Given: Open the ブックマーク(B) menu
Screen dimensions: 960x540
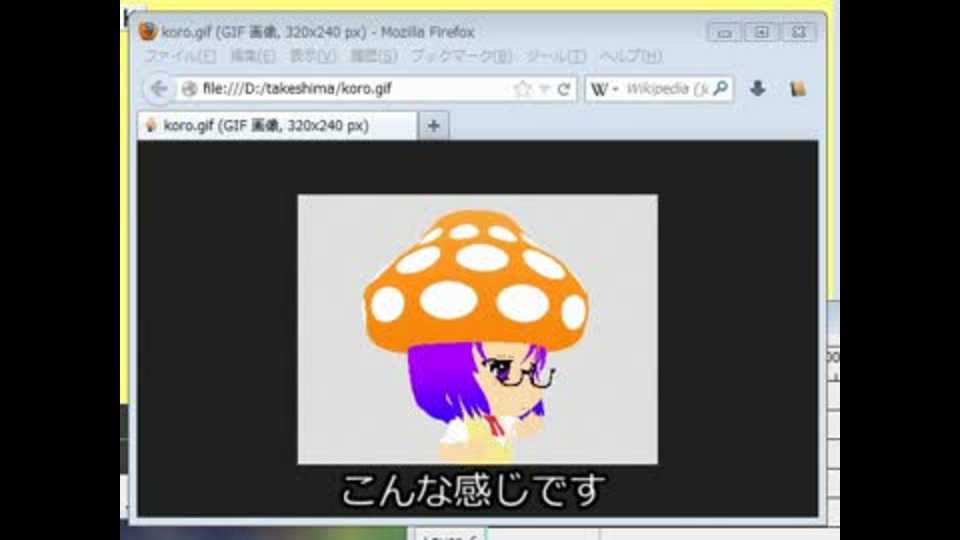Looking at the screenshot, I should coord(462,56).
